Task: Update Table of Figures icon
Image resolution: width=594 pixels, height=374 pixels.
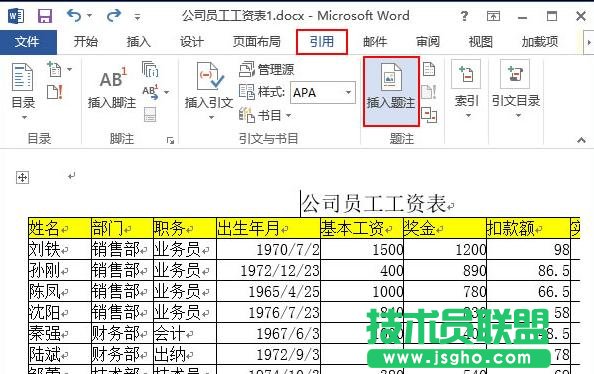Action: pyautogui.click(x=429, y=92)
